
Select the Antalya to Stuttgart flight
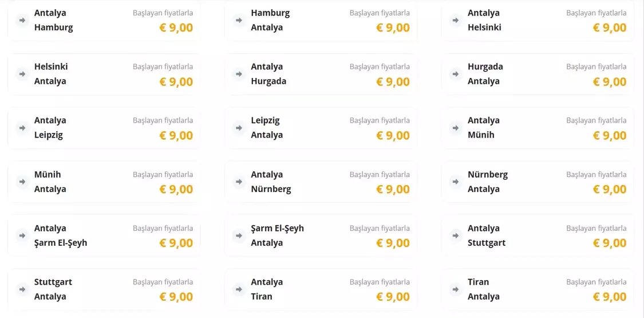pos(538,235)
